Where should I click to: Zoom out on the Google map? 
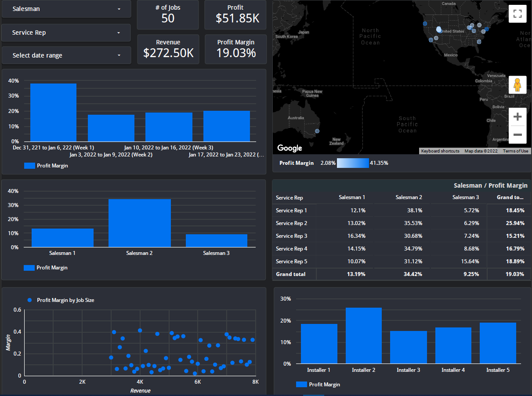[517, 134]
